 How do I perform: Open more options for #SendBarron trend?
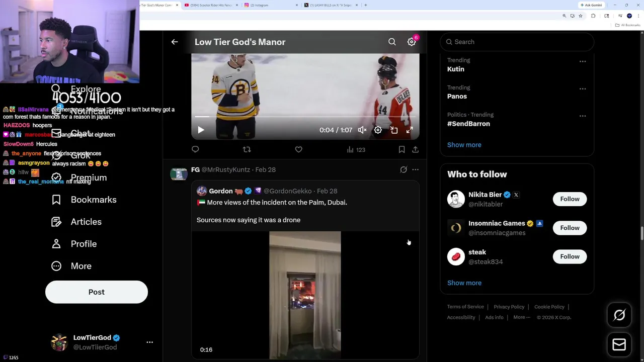[583, 116]
